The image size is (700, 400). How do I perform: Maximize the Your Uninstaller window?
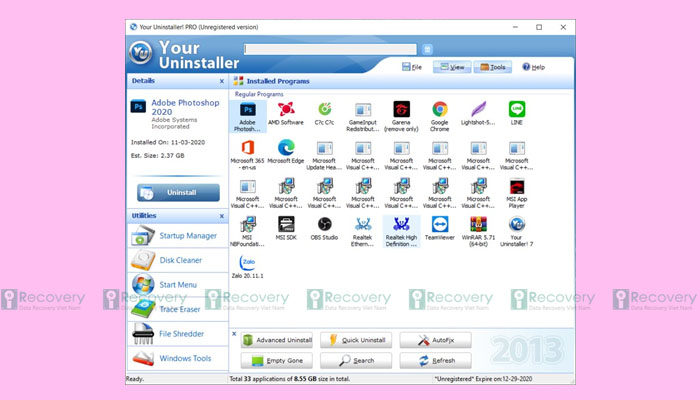click(539, 27)
